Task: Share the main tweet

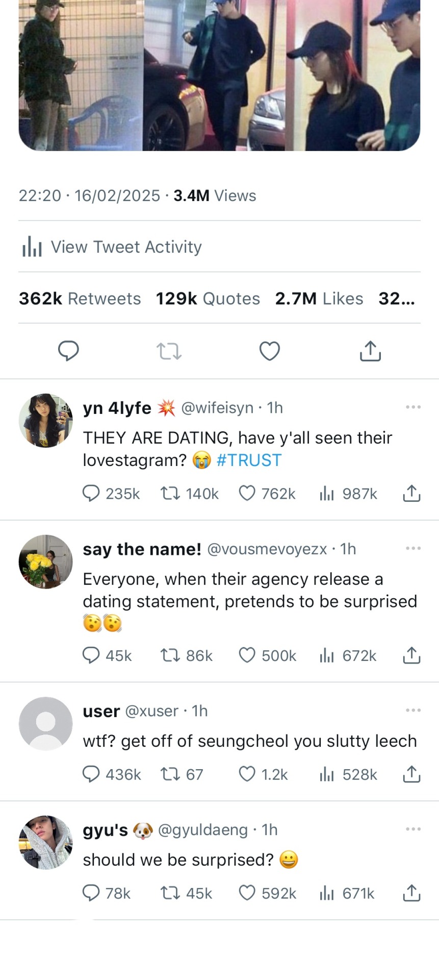Action: [x=370, y=351]
